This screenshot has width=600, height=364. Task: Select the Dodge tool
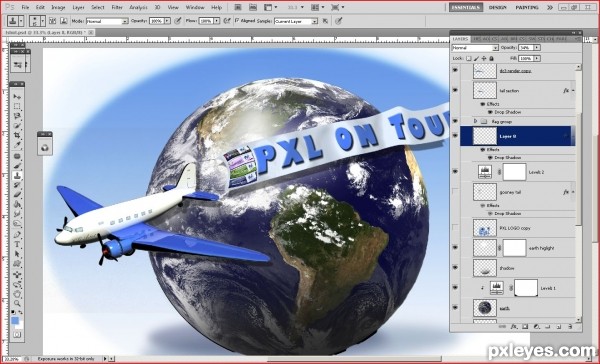point(17,224)
